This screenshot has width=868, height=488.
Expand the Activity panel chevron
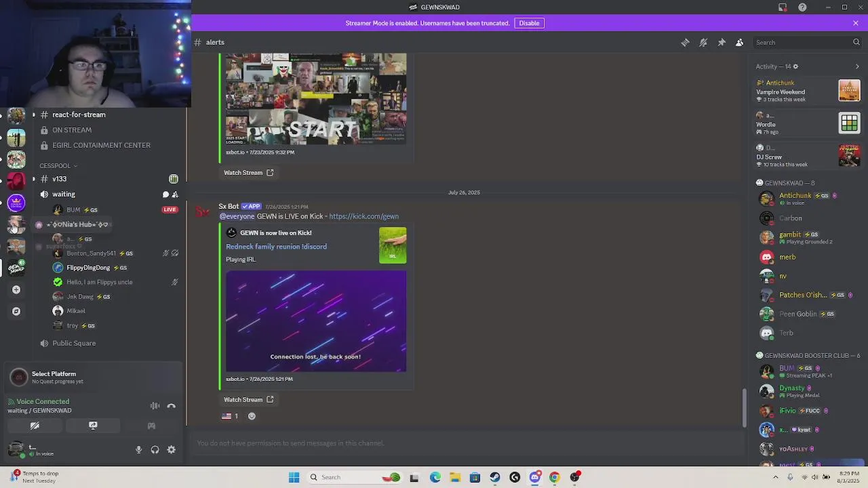click(x=857, y=66)
